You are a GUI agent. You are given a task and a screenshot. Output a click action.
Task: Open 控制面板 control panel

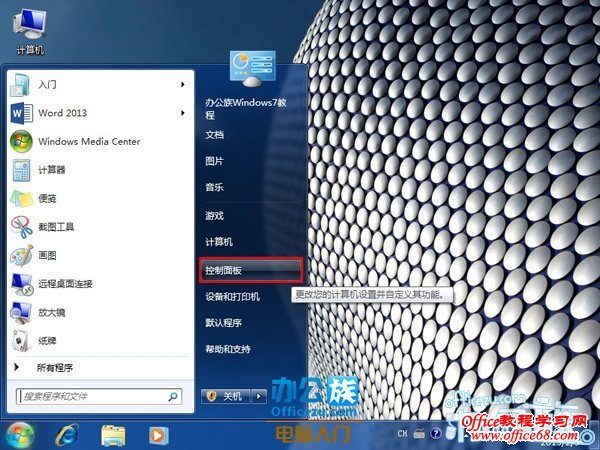(x=251, y=270)
